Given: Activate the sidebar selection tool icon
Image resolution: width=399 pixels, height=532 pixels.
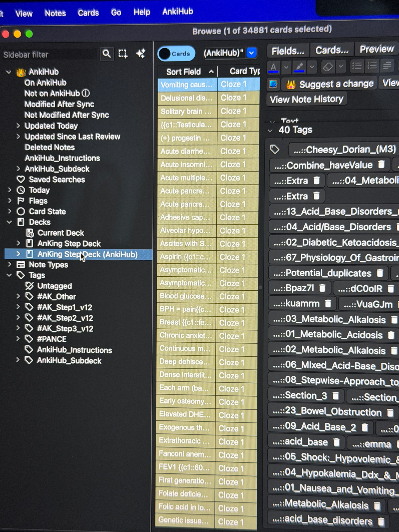Looking at the screenshot, I should click(123, 54).
